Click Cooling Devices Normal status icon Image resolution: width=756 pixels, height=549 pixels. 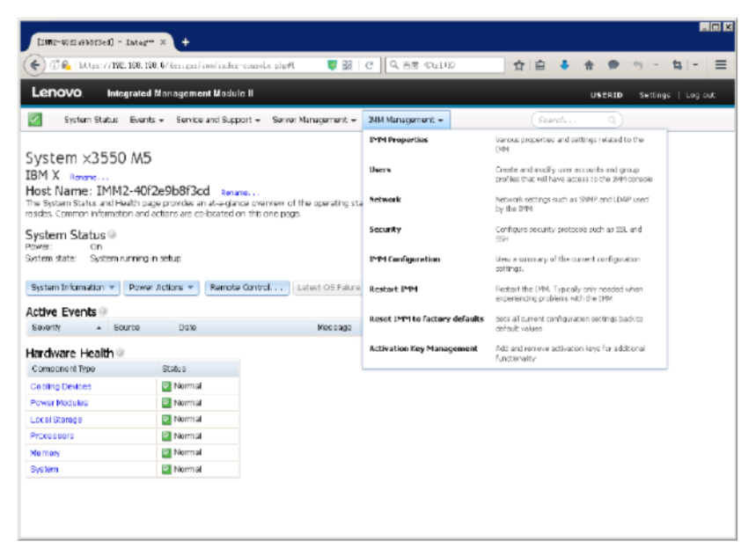coord(166,386)
